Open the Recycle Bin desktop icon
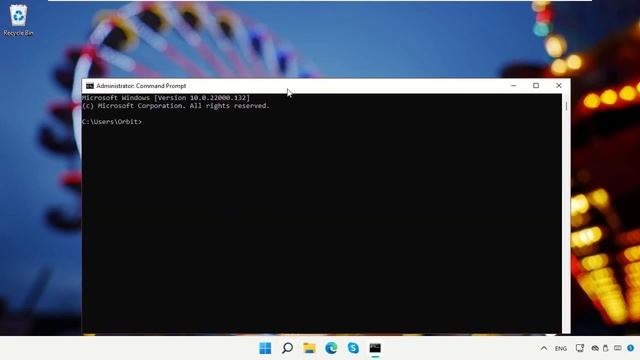 click(x=18, y=20)
